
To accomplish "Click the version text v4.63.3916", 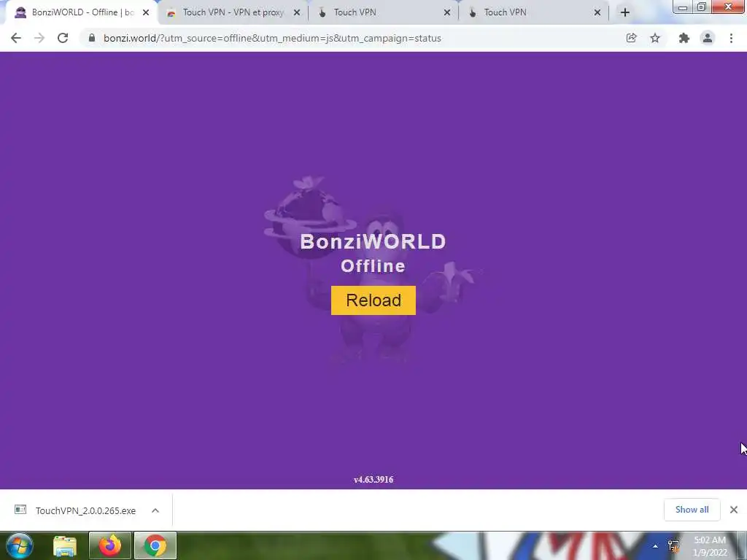I will [373, 480].
